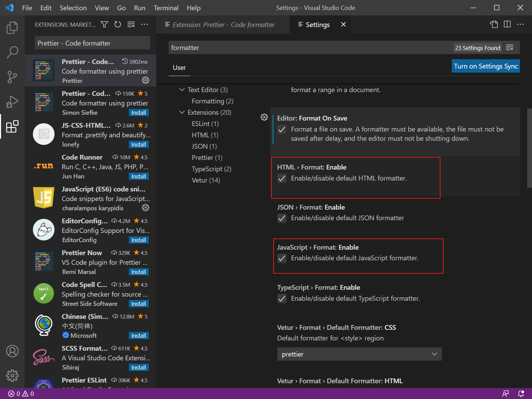532x399 pixels.
Task: Open the Terminal menu
Action: 166,8
